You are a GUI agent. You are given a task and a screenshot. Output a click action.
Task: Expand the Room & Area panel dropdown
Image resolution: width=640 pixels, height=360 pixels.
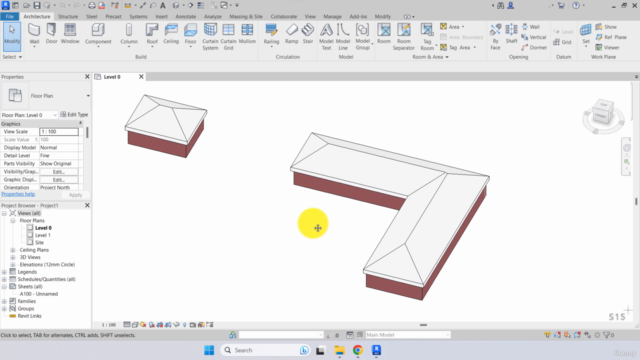tap(431, 57)
